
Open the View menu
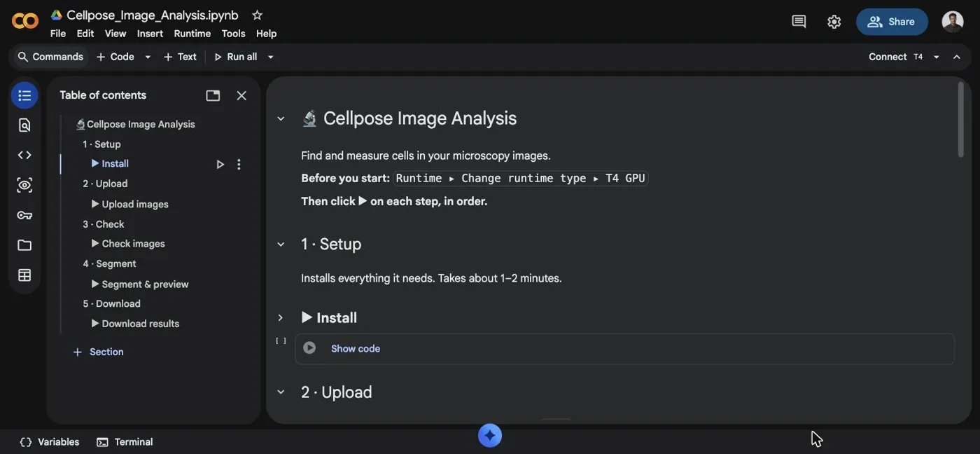(115, 34)
